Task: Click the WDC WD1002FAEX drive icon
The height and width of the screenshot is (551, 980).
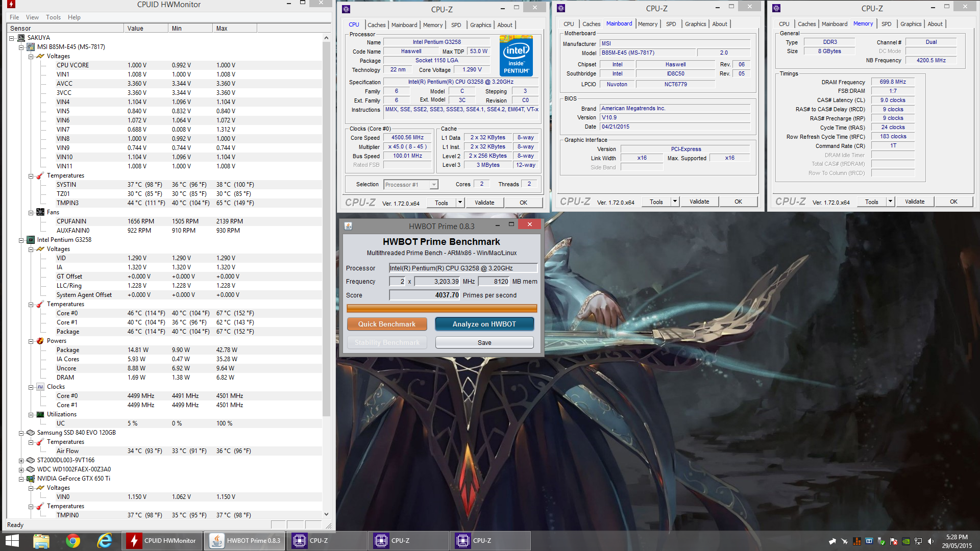Action: pos(31,469)
